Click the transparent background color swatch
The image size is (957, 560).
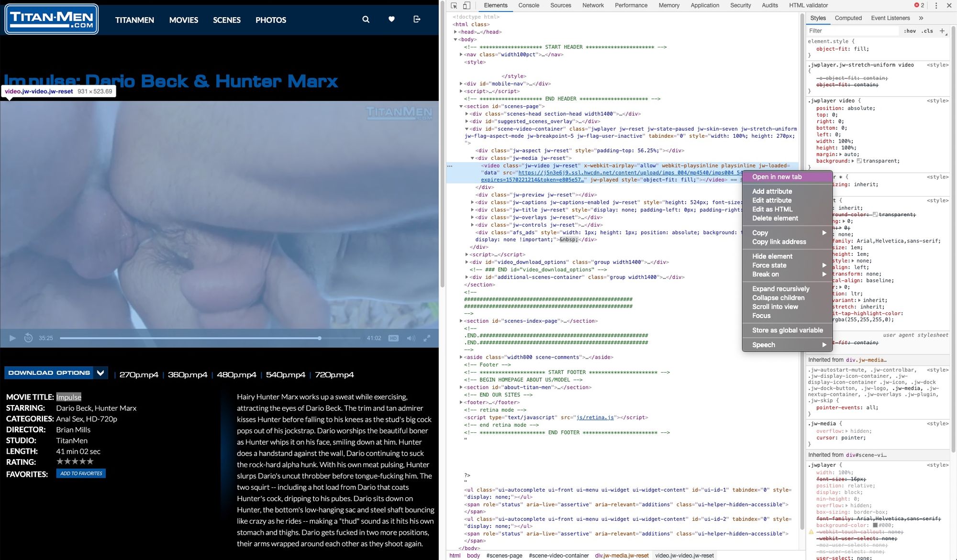click(859, 161)
